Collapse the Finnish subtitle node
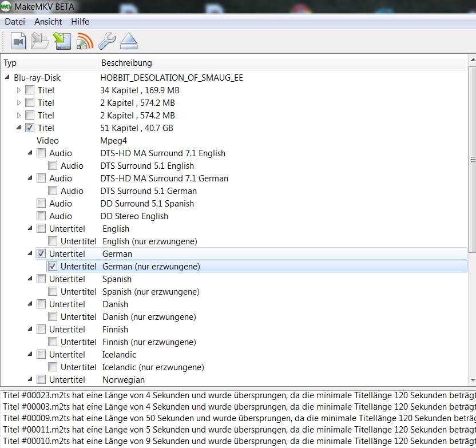Image resolution: width=476 pixels, height=448 pixels. (30, 329)
